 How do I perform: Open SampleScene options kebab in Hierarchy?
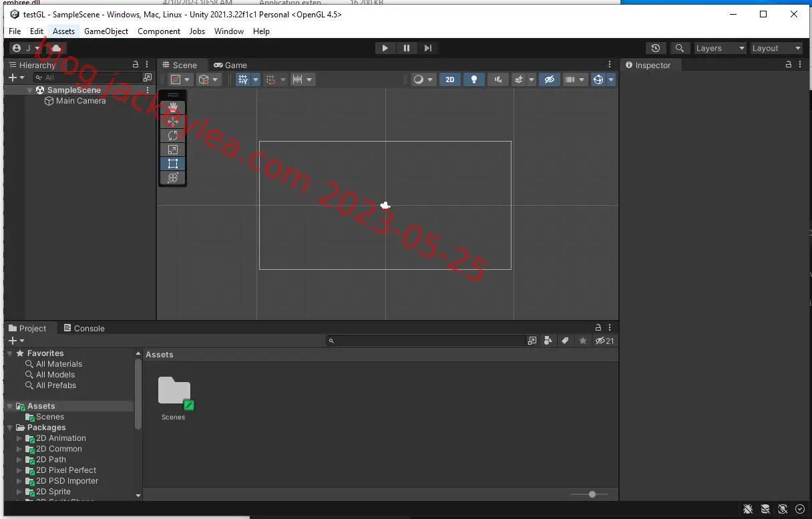click(148, 90)
